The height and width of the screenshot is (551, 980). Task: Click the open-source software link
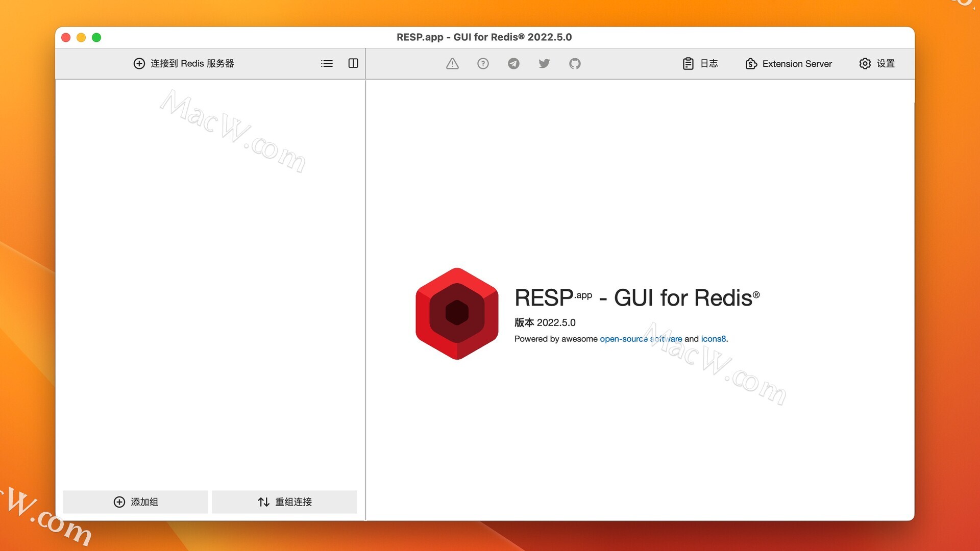pyautogui.click(x=641, y=338)
